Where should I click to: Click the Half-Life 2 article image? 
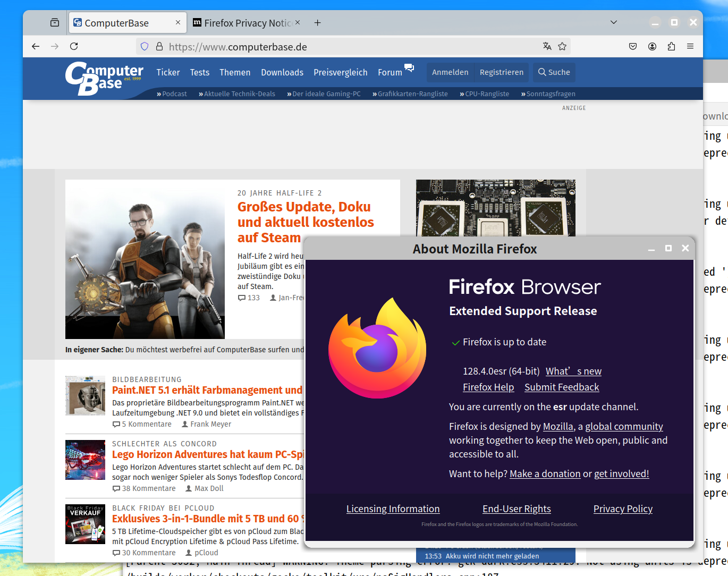point(145,259)
